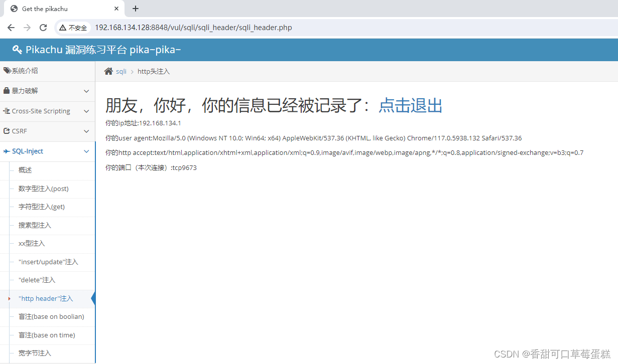This screenshot has height=364, width=618.
Task: Open the sqli breadcrumb link
Action: [x=121, y=71]
